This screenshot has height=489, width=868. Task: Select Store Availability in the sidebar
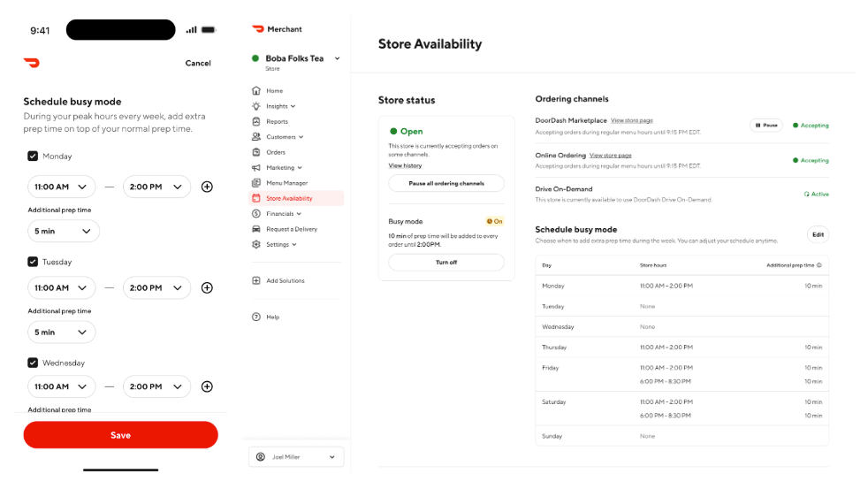296,198
